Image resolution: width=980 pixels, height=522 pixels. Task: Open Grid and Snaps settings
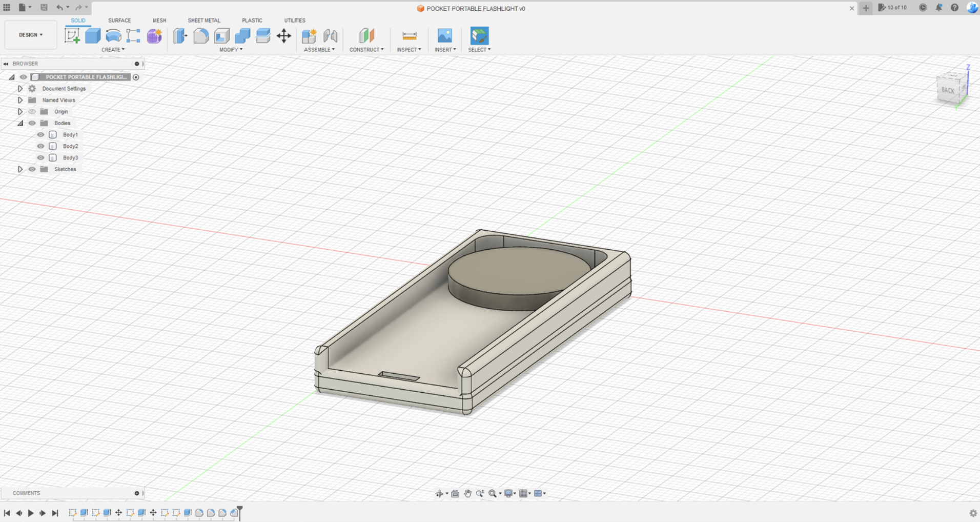click(523, 493)
